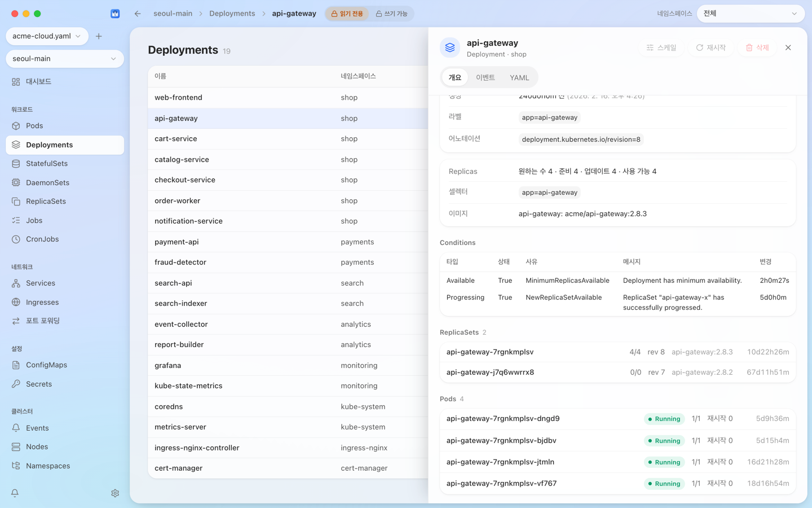Open Events in the cluster section
The image size is (812, 508).
point(65,428)
